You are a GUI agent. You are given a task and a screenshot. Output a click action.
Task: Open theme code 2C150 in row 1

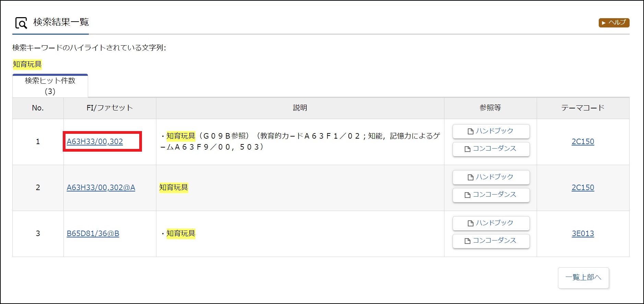[583, 141]
